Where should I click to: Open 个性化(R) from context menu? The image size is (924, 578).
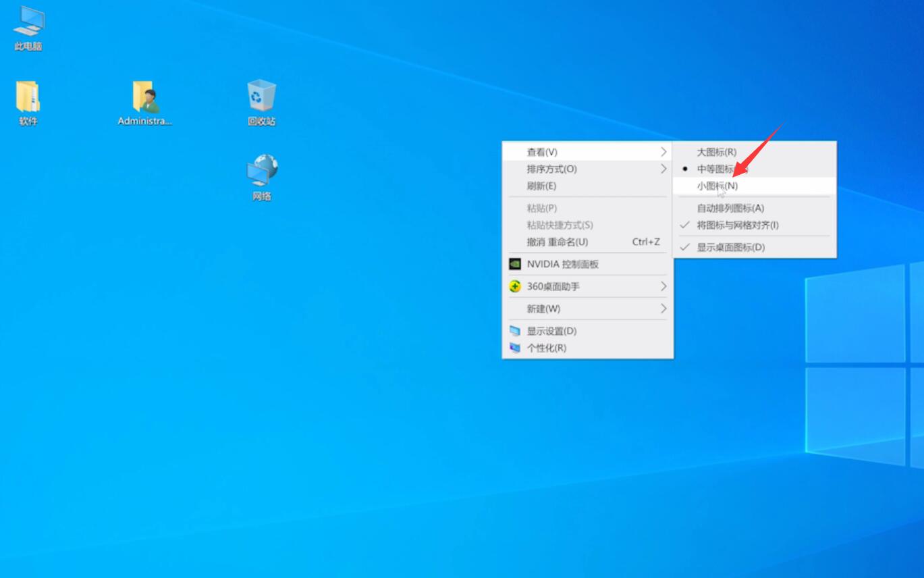[588, 348]
